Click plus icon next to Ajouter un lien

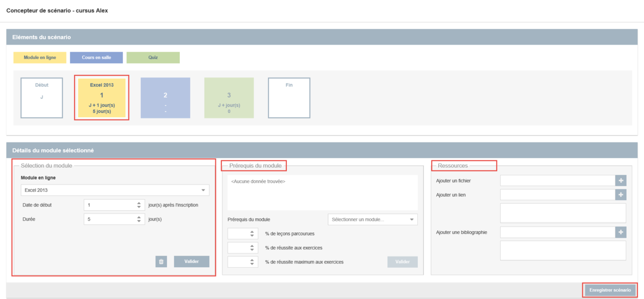[x=620, y=195]
